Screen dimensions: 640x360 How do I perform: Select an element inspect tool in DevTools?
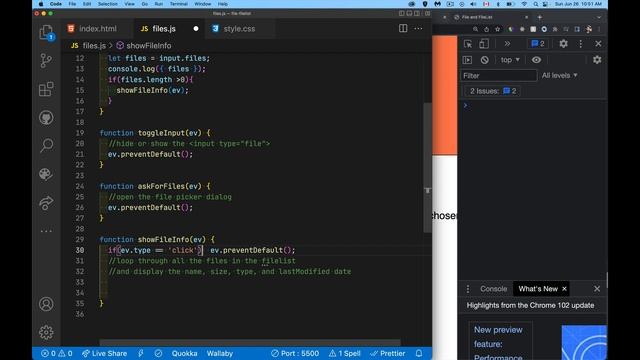coord(468,44)
